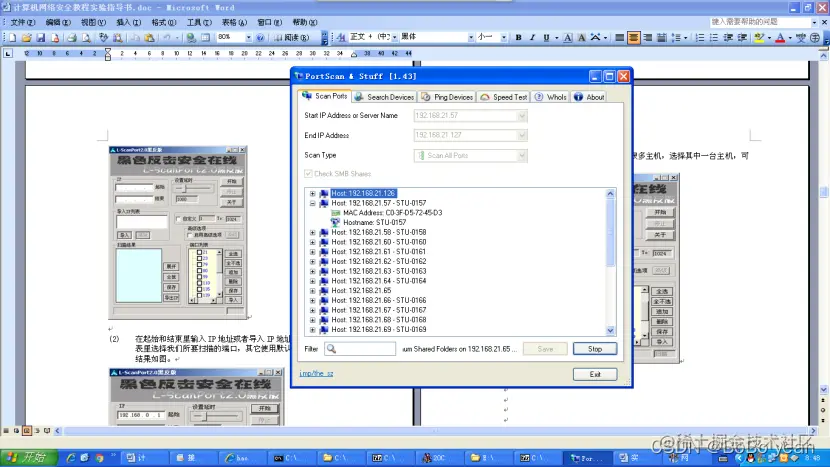This screenshot has height=467, width=830.
Task: Click the Filter search input field
Action: pos(360,349)
